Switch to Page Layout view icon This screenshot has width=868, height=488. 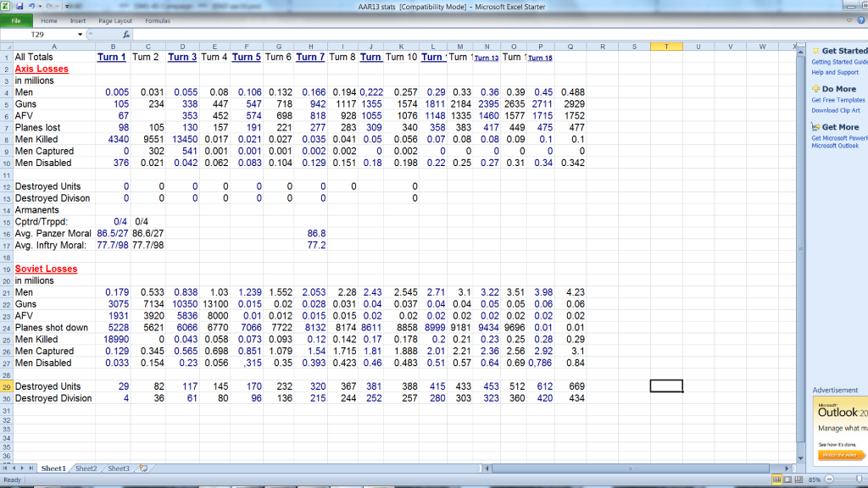coord(787,480)
